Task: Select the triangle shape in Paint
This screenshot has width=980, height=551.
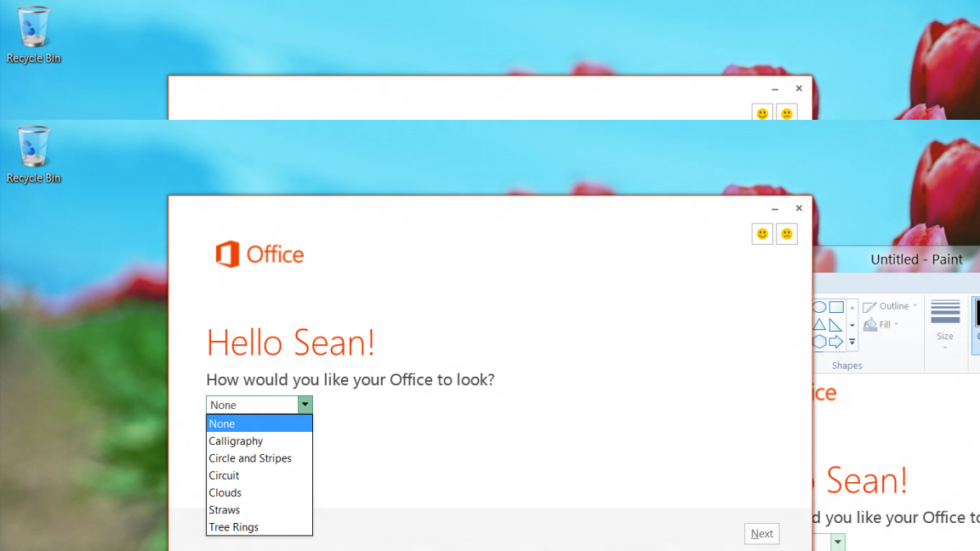Action: tap(818, 325)
